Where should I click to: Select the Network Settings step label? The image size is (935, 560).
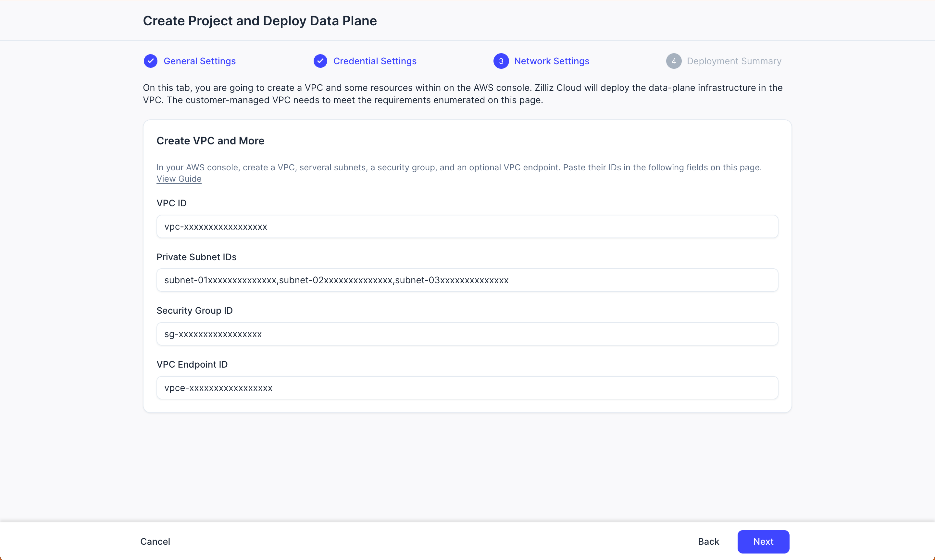pos(552,61)
